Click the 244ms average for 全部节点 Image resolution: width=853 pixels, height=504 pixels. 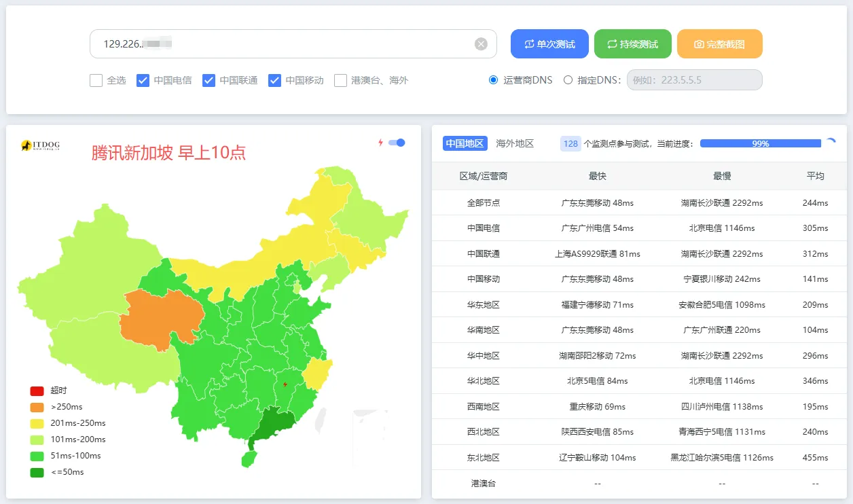click(815, 202)
